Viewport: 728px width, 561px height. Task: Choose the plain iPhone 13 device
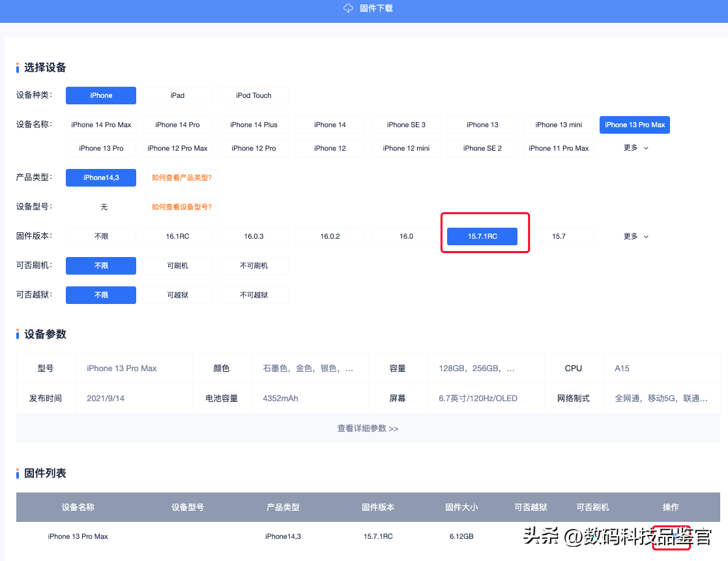482,125
